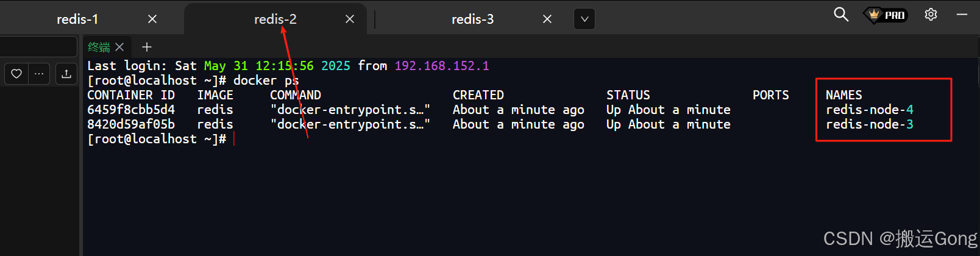
Task: Click container name redis-node-4
Action: point(870,110)
